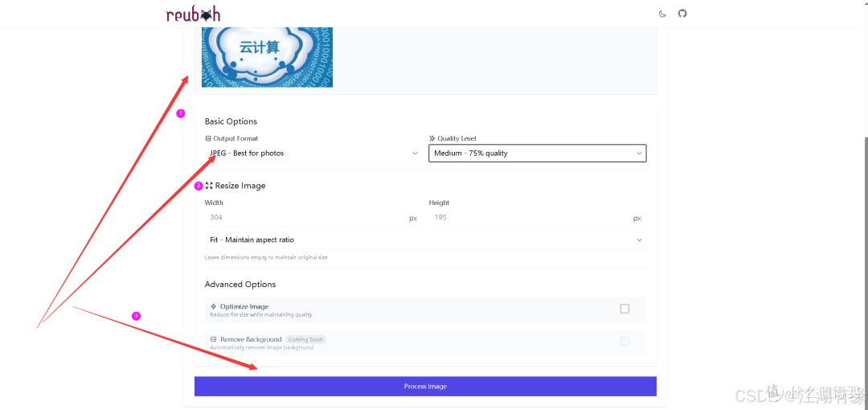This screenshot has height=410, width=868.
Task: Click the Width input field
Action: 313,218
